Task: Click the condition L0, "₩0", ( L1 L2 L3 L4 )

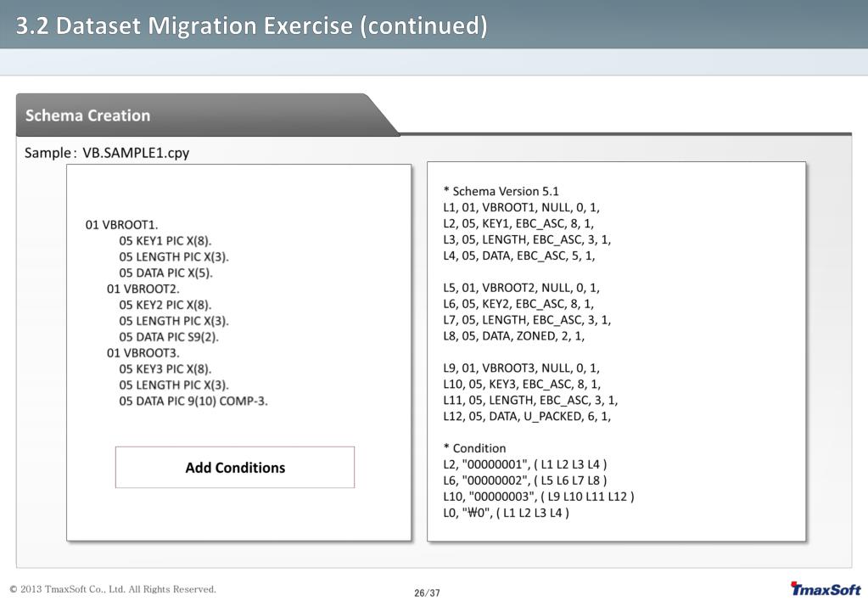Action: pyautogui.click(x=506, y=513)
